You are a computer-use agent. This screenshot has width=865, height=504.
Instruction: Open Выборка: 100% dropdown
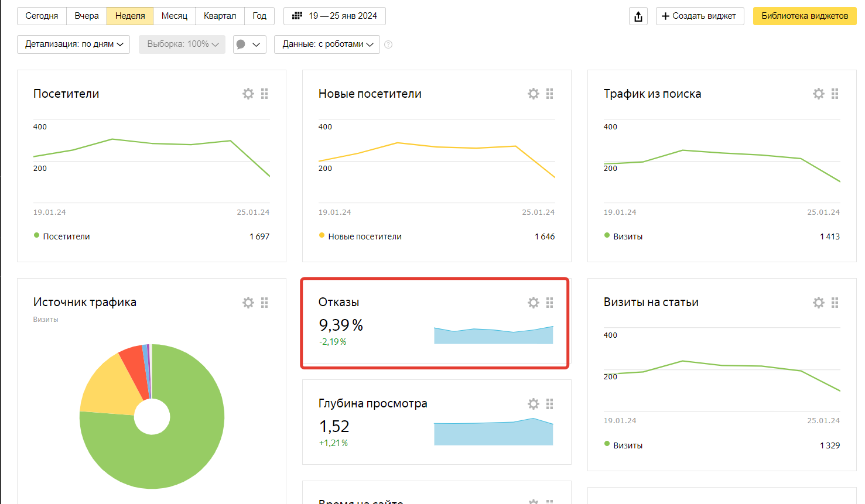click(182, 44)
